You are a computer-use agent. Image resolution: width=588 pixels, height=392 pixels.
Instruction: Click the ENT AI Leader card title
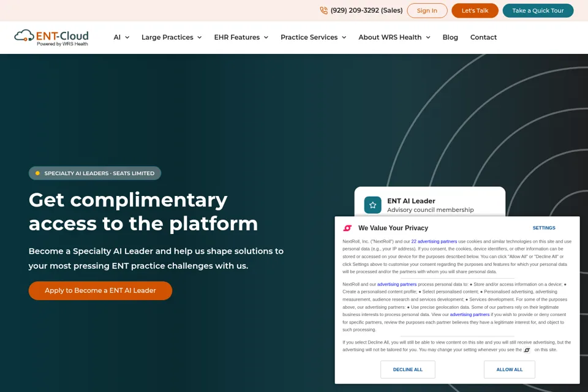411,201
